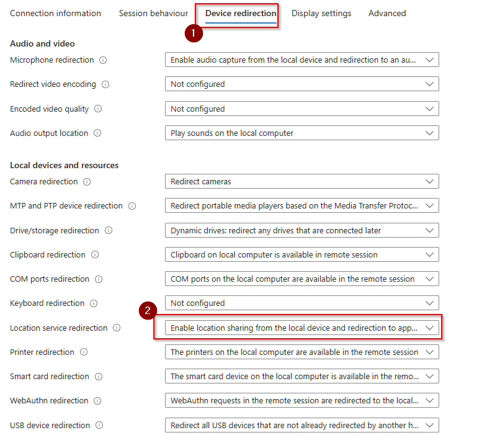
Task: Open the Microphone redirection dropdown
Action: click(x=301, y=60)
